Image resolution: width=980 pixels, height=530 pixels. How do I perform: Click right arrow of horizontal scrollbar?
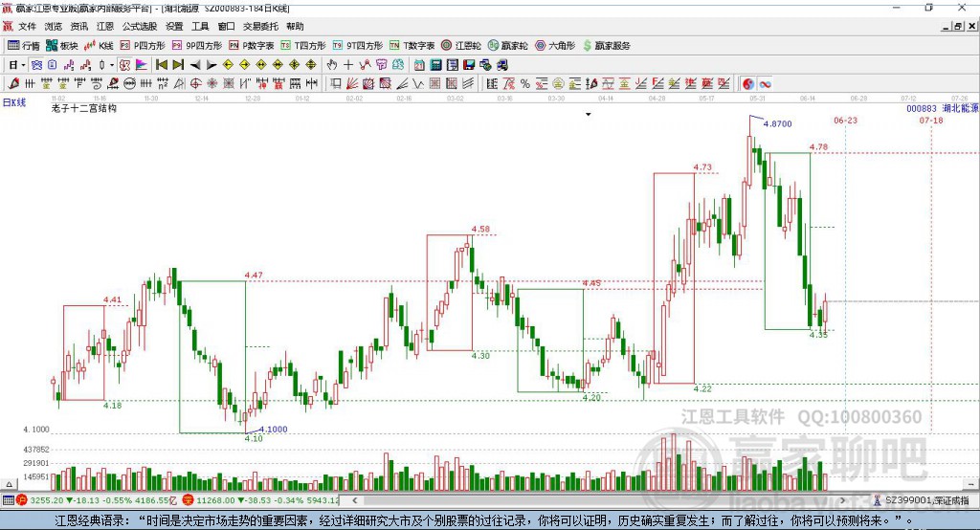[842, 500]
